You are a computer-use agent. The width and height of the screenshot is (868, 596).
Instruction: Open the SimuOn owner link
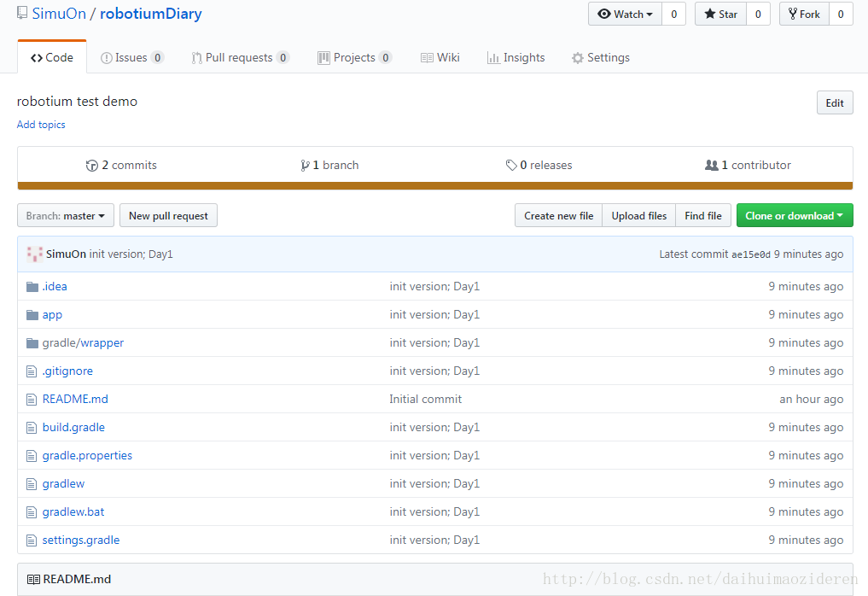[59, 14]
